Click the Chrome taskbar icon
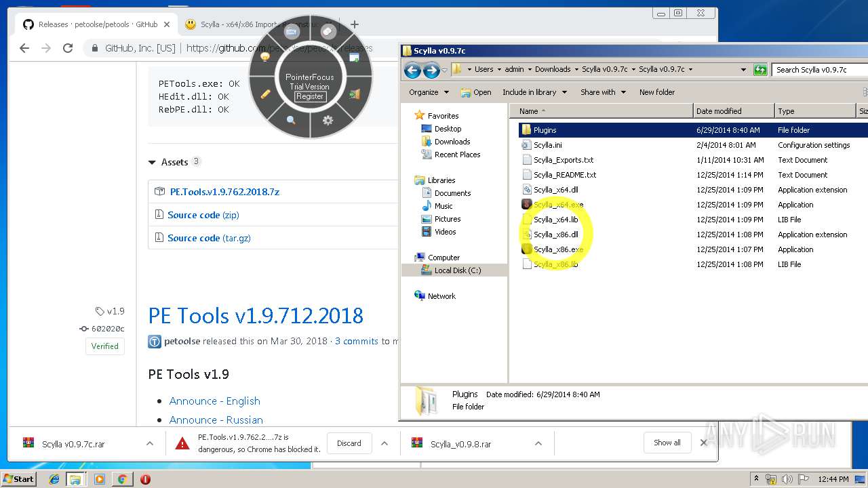Screen dimensions: 868x488 pos(122,479)
